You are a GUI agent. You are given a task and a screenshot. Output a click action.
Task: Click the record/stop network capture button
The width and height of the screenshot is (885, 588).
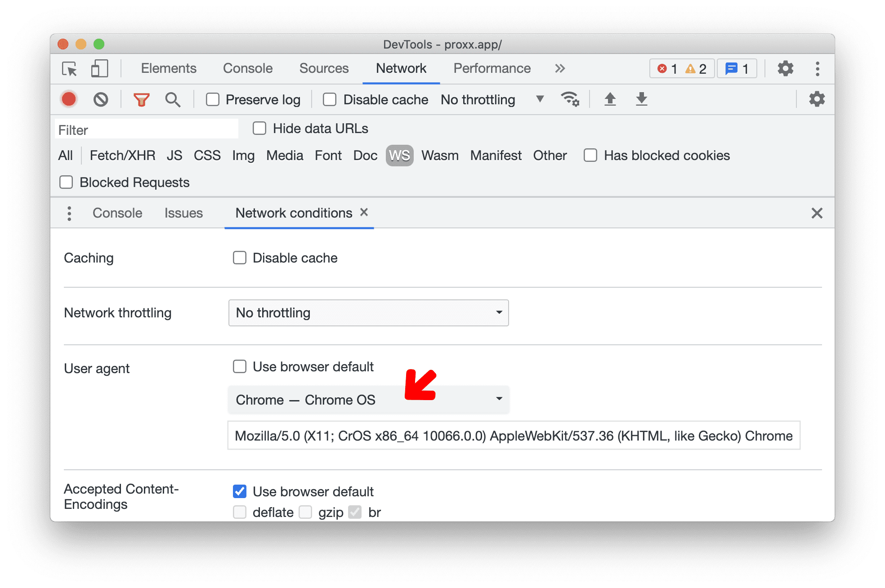click(69, 100)
